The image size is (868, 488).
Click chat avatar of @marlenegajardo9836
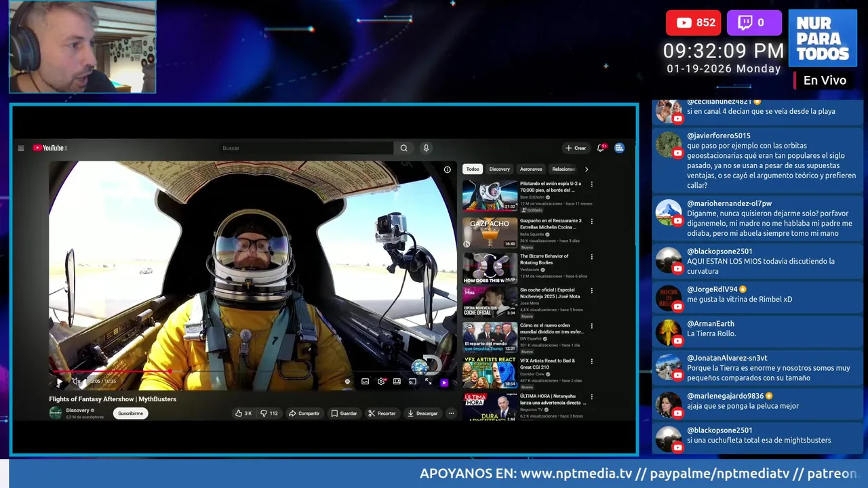pyautogui.click(x=669, y=405)
